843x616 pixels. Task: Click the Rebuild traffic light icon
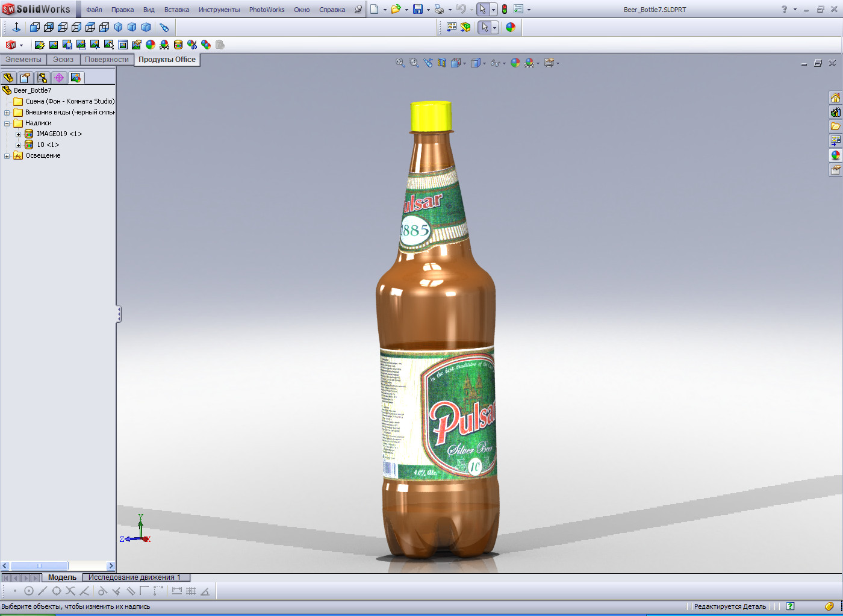pos(505,9)
